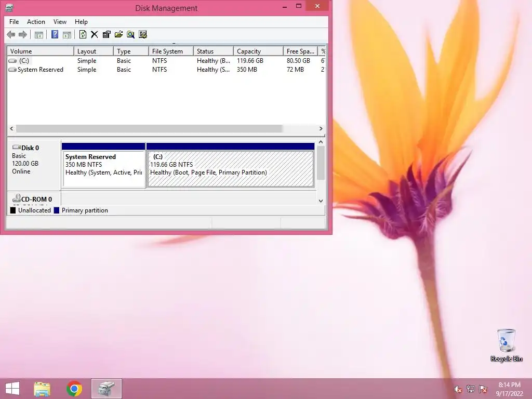Sort by the Volume column header
The width and height of the screenshot is (532, 399).
pyautogui.click(x=41, y=51)
